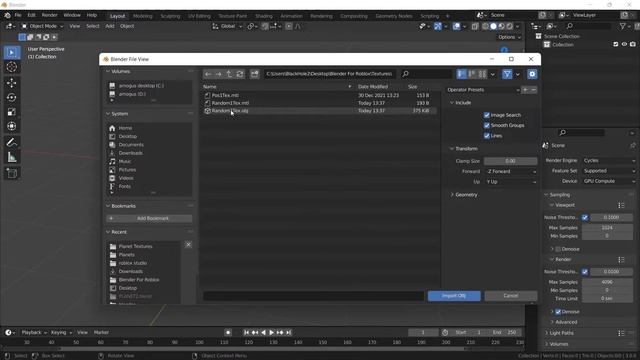The image size is (640, 360).
Task: Open Device GPU Compute dropdown
Action: 609,181
